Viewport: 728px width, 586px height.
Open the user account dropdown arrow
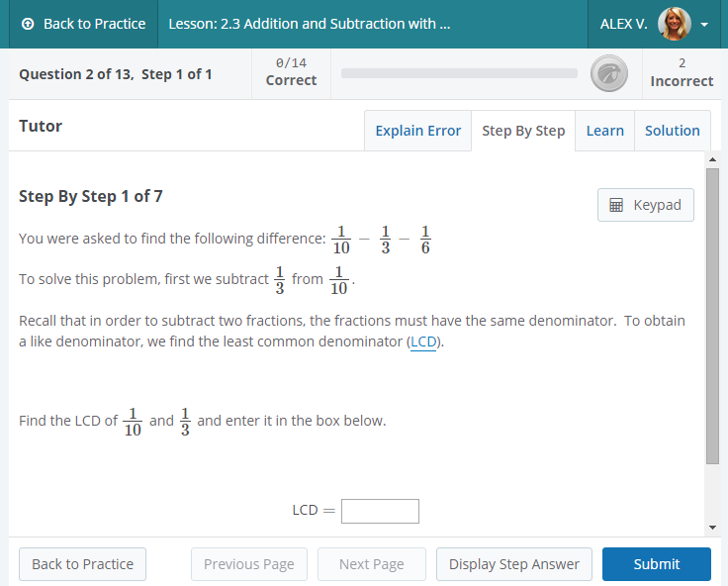pos(704,25)
